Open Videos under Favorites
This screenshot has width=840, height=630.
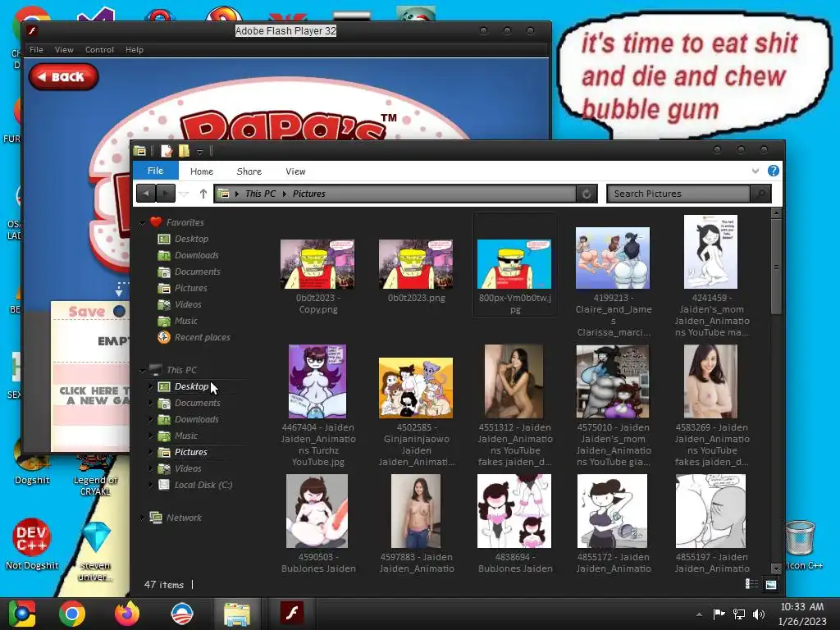188,304
